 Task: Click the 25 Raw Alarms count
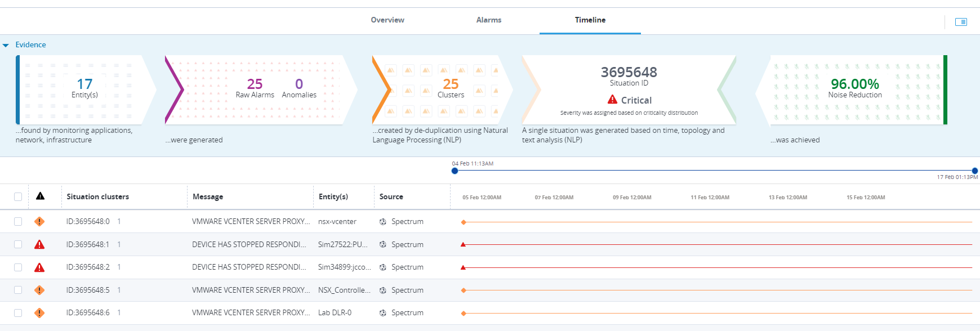pyautogui.click(x=255, y=84)
